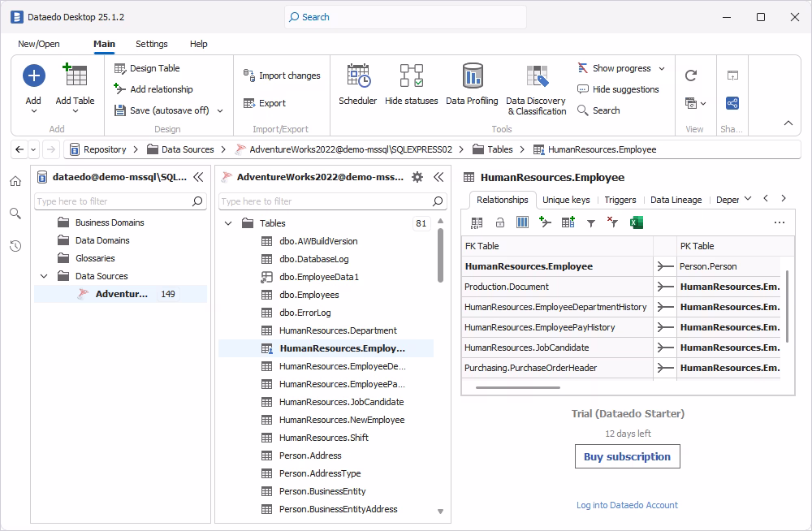812x531 pixels.
Task: Go to Home in left sidebar
Action: (15, 181)
